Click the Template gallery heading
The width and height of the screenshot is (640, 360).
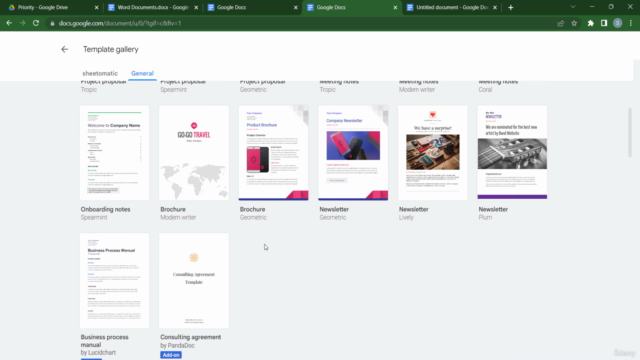(111, 49)
